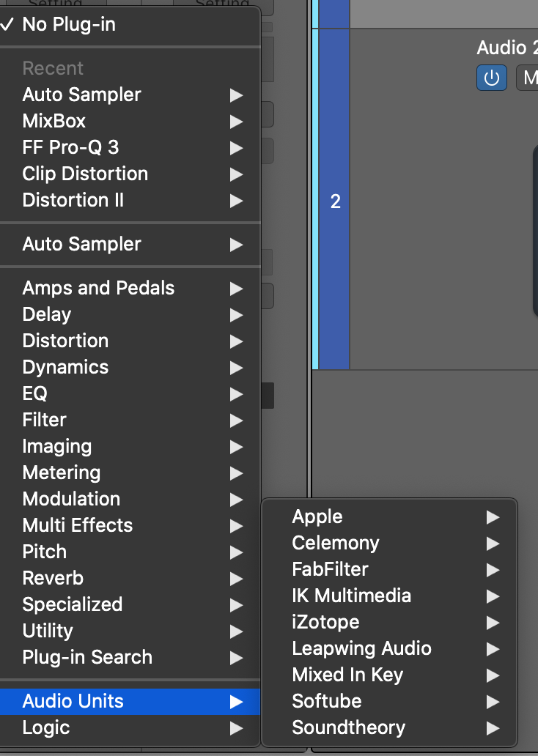Open the Reverb plug-in category
This screenshot has width=538, height=756.
point(53,578)
